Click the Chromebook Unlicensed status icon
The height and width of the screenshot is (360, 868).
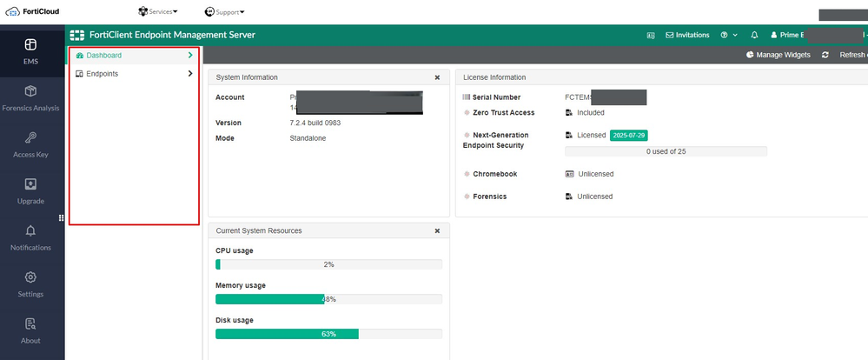pyautogui.click(x=570, y=174)
